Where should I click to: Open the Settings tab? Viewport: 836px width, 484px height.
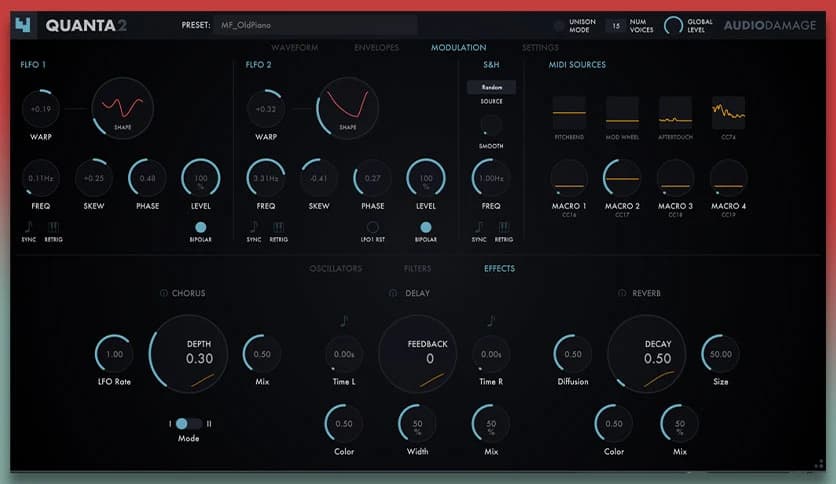tap(540, 47)
